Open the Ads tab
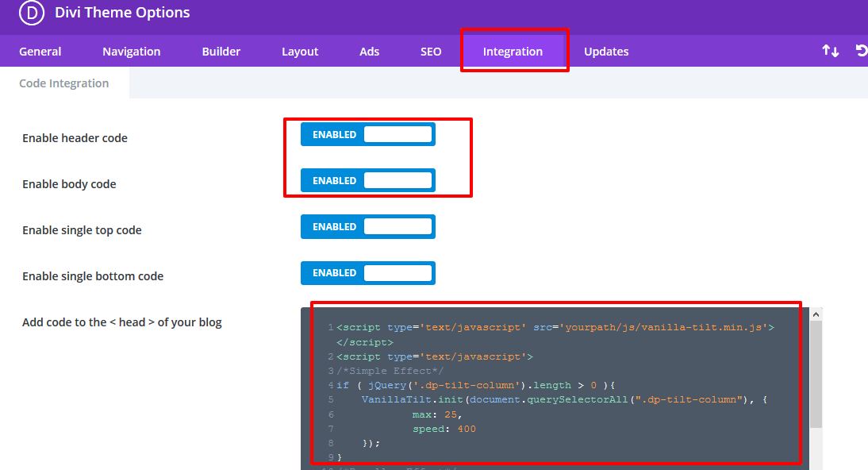Image resolution: width=868 pixels, height=470 pixels. [x=369, y=52]
